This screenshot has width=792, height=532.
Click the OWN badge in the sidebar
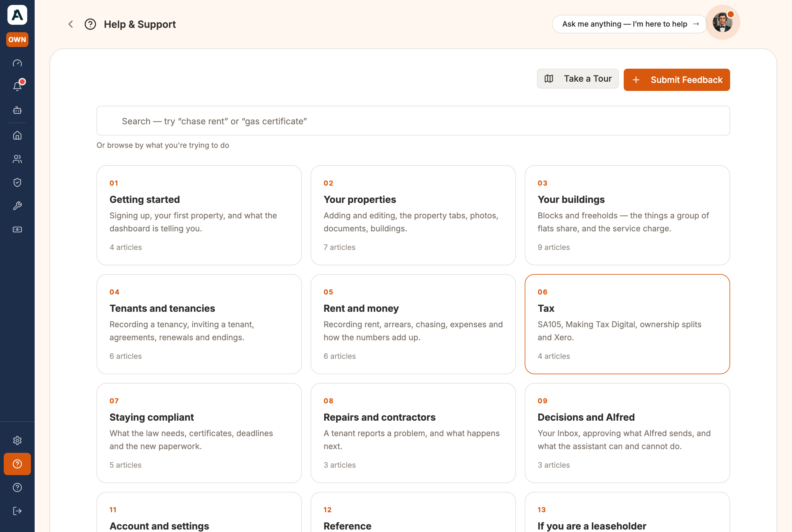[x=17, y=40]
